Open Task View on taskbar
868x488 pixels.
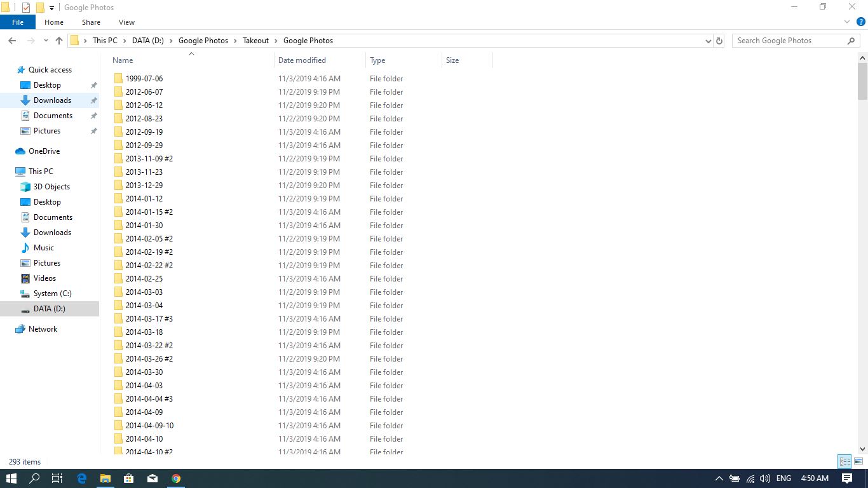(x=57, y=478)
